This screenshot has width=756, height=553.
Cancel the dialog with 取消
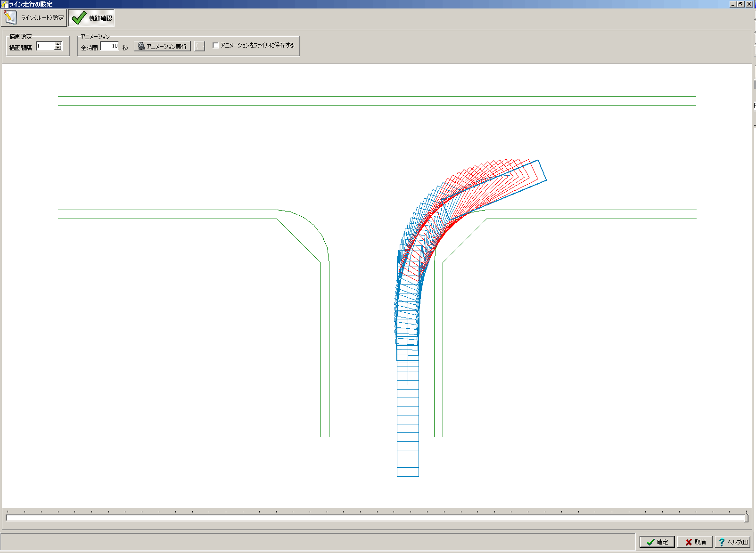(x=695, y=542)
